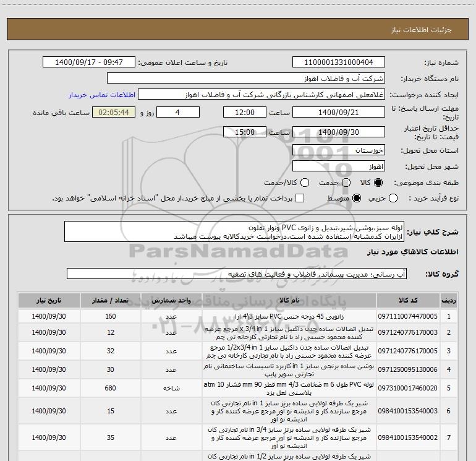
Task: Select the کالا radio button
Action: click(378, 183)
